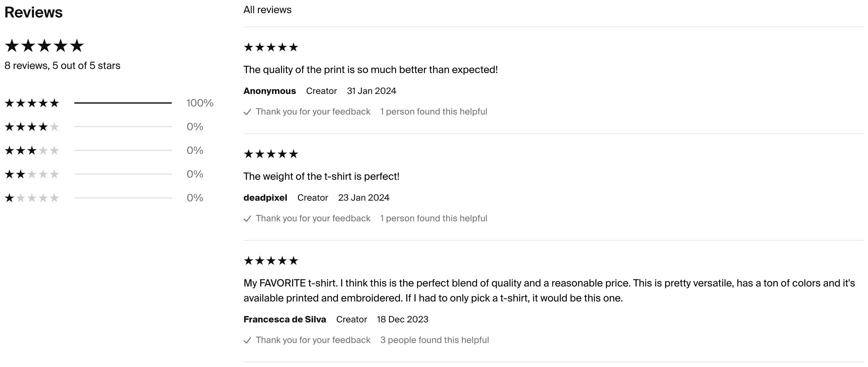Click reviewer name deadpixel
Image resolution: width=868 pixels, height=367 pixels.
point(265,198)
